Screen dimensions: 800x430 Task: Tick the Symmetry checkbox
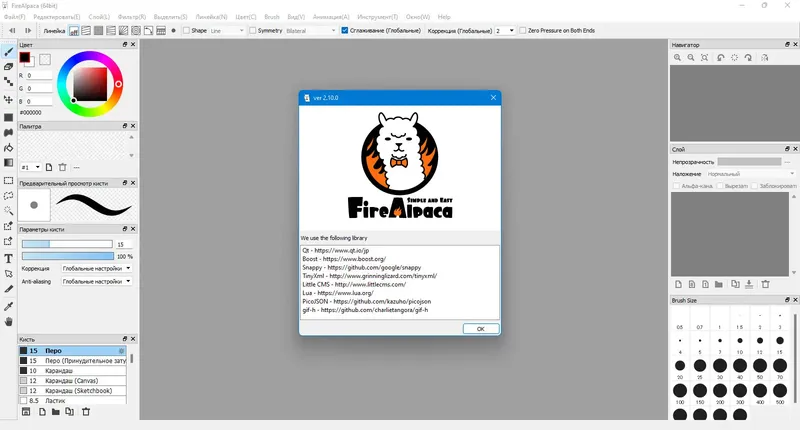253,31
